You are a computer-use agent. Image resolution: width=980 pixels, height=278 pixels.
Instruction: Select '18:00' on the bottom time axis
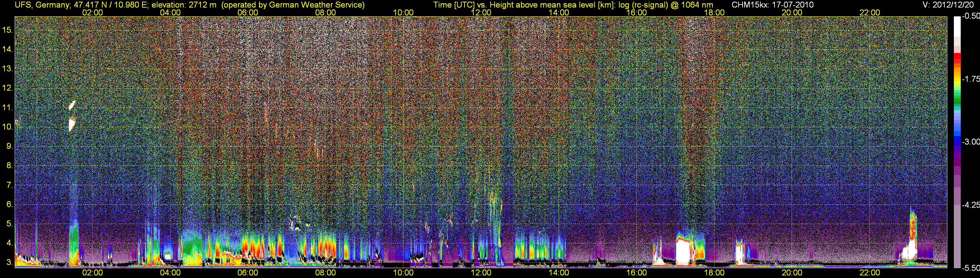[714, 273]
